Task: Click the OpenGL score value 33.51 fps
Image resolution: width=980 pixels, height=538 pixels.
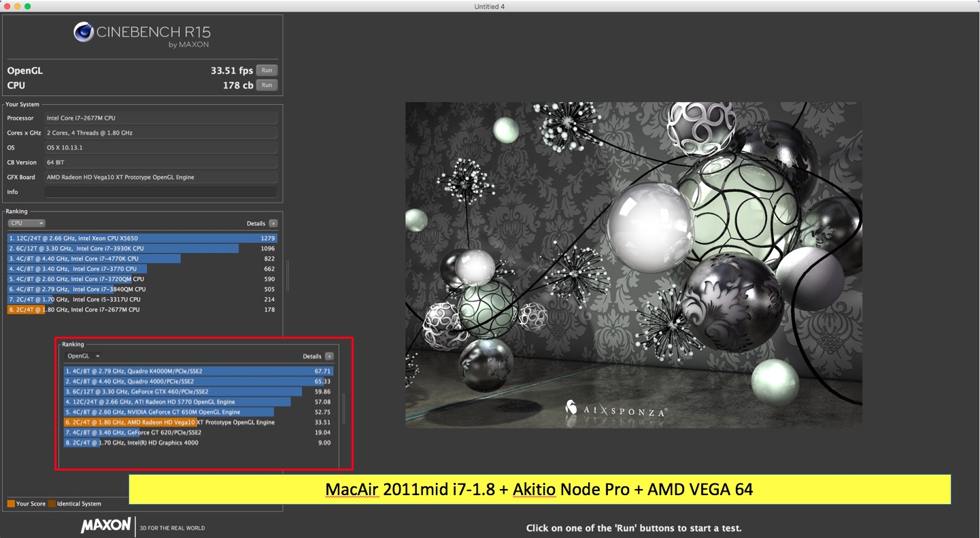Action: coord(232,70)
